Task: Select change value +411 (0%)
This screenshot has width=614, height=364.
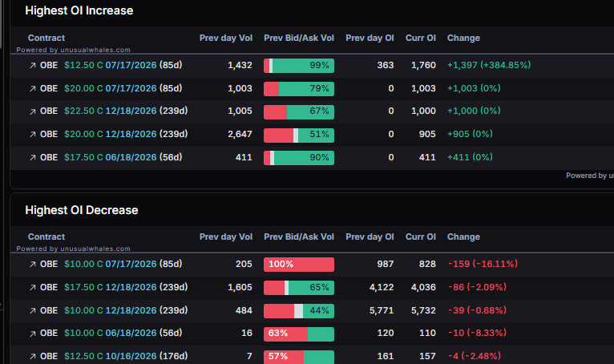Action: coord(470,157)
